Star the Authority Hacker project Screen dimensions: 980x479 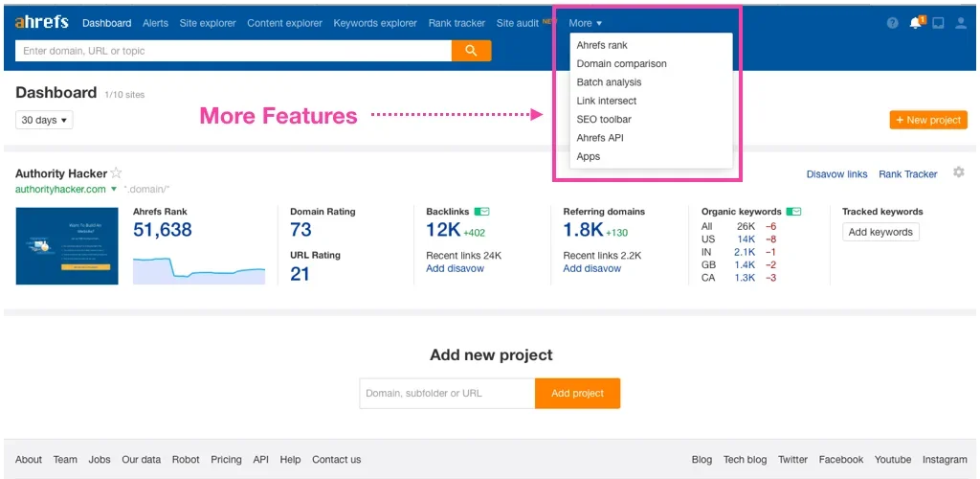pyautogui.click(x=116, y=173)
